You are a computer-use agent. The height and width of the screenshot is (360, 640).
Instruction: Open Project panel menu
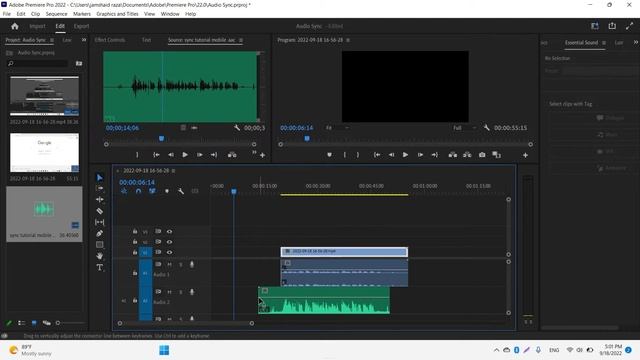tap(52, 40)
